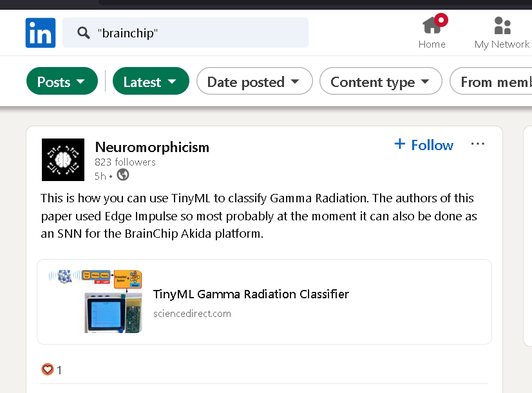Open the Date posted filter dropdown

click(x=254, y=81)
